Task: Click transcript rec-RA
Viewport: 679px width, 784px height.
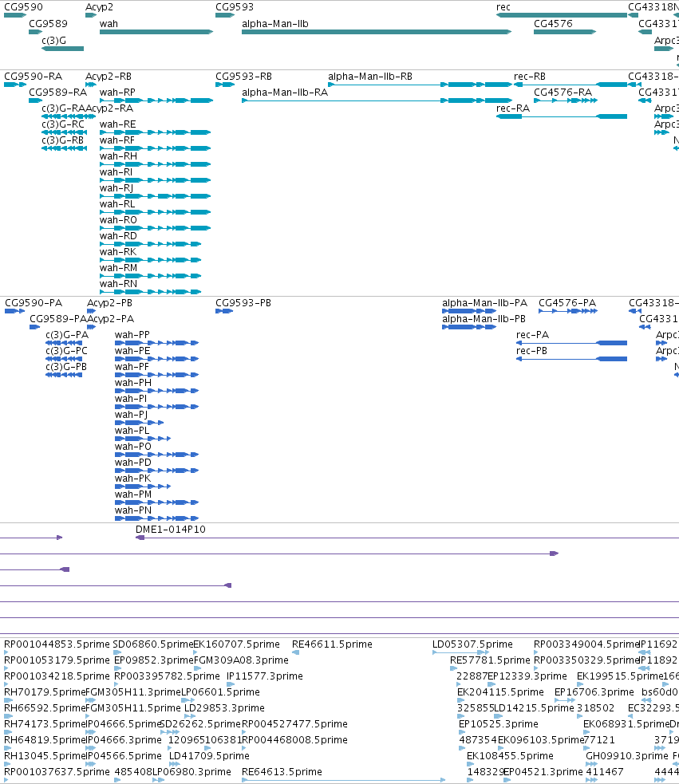Action: click(562, 116)
